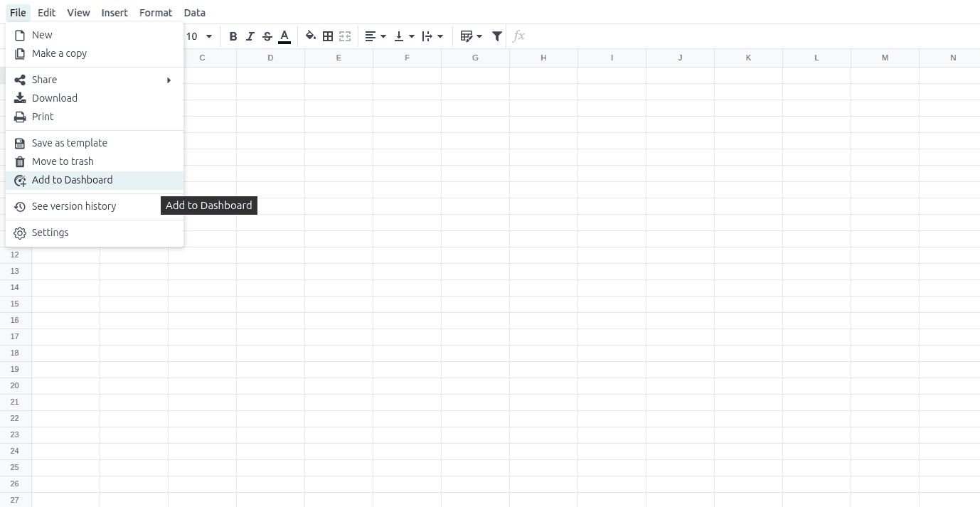Choose Save as template

coord(95,143)
